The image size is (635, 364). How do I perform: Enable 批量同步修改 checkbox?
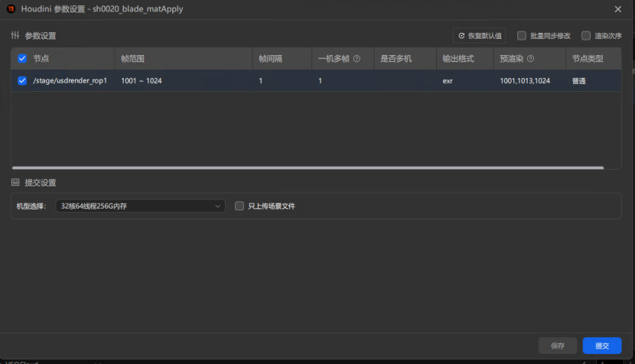coord(522,36)
